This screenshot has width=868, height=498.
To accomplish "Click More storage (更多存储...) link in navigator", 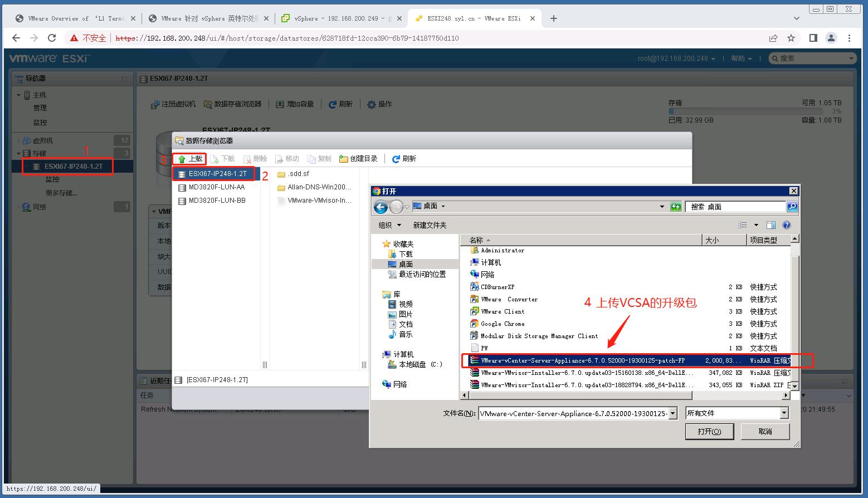I will click(x=61, y=193).
